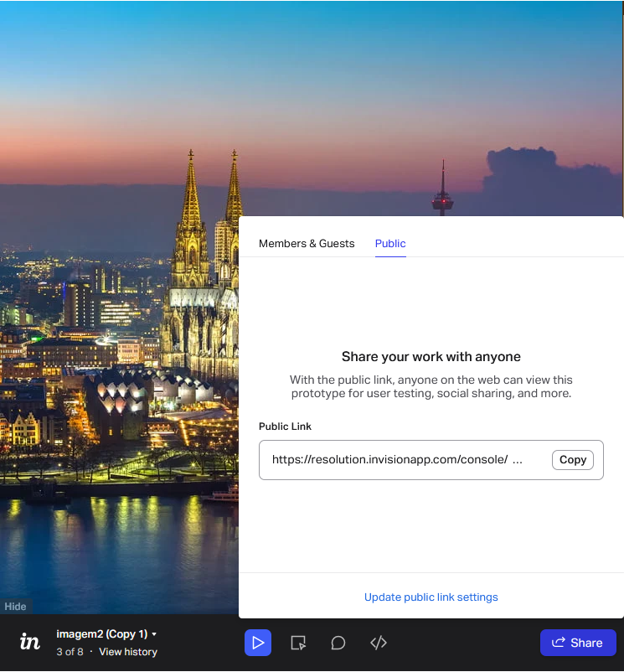This screenshot has height=672, width=624.
Task: Select Build mode hotspot icon
Action: (298, 643)
